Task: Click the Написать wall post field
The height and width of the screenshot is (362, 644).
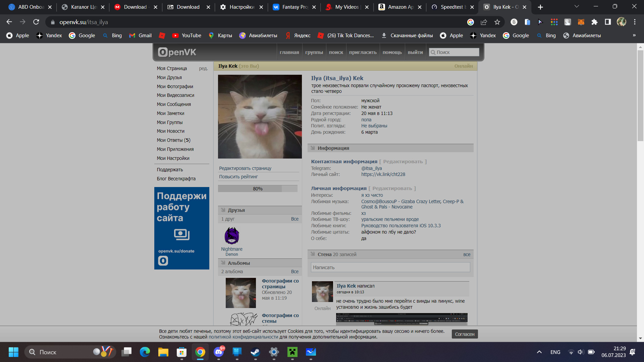Action: pos(390,267)
